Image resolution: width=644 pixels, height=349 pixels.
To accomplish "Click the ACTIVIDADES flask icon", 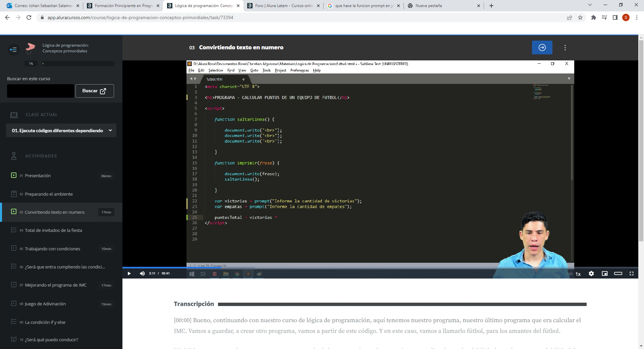I will pos(14,156).
